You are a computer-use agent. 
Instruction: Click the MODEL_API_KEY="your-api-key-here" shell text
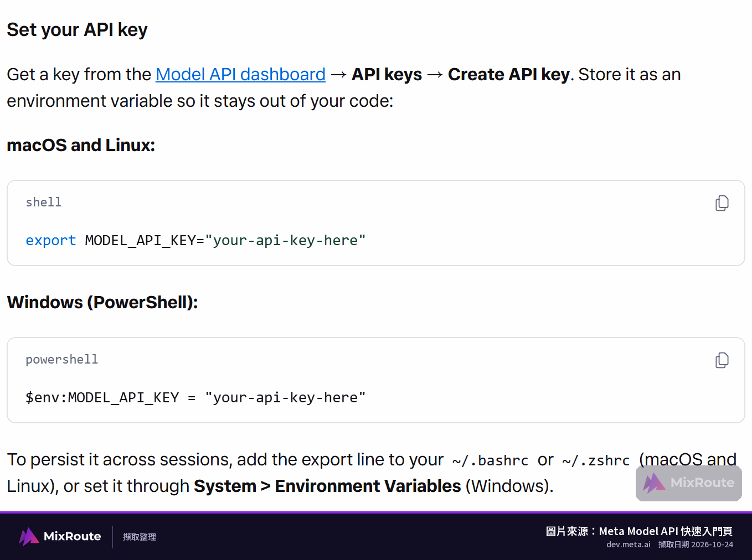(x=225, y=241)
